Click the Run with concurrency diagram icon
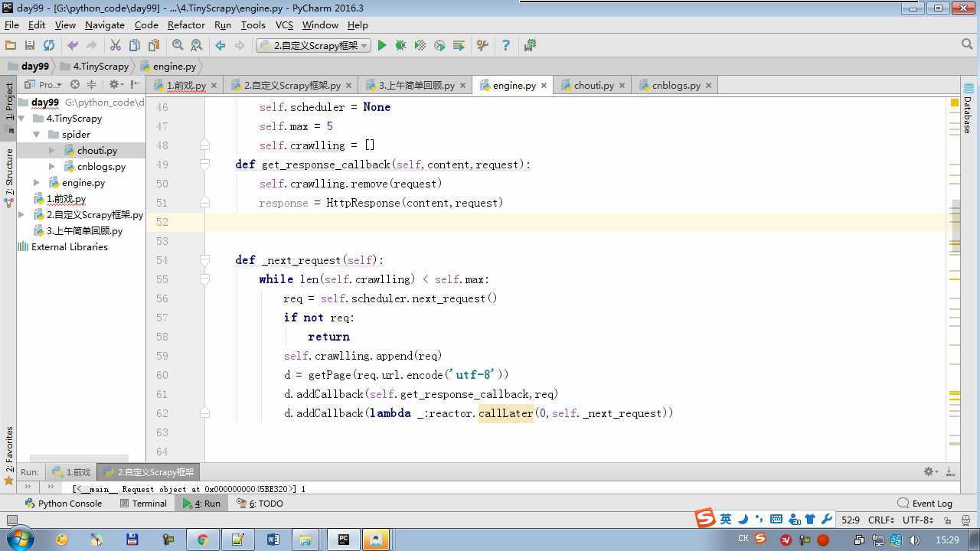This screenshot has width=980, height=551. pyautogui.click(x=459, y=46)
